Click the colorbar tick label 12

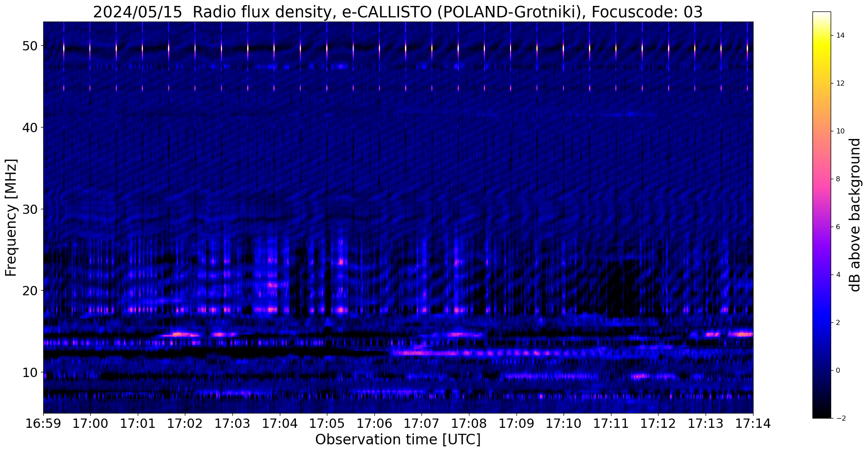(x=840, y=83)
